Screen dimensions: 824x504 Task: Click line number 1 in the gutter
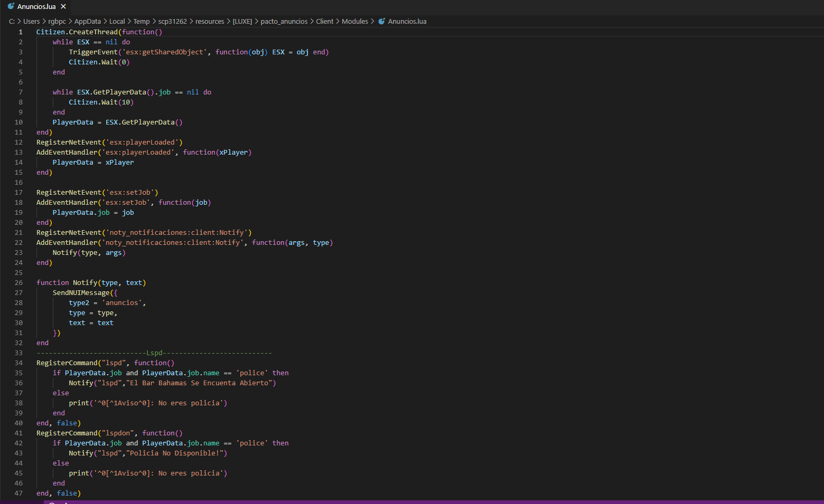tap(21, 32)
